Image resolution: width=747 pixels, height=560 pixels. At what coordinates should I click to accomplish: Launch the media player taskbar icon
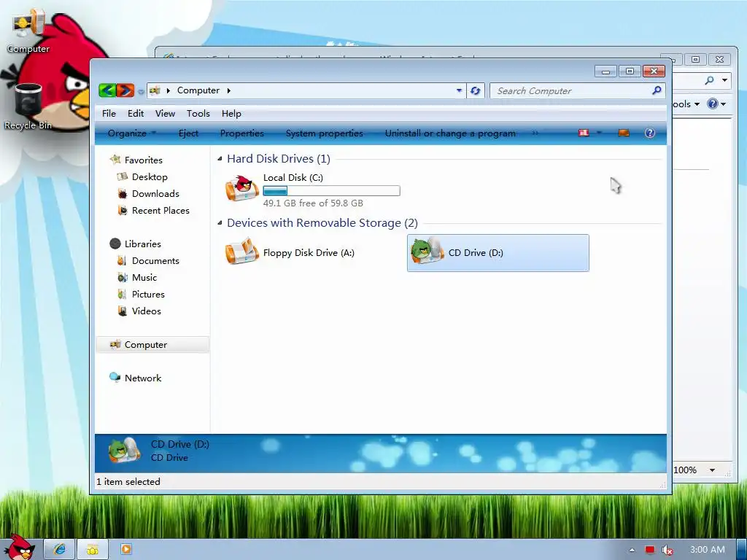click(x=125, y=549)
